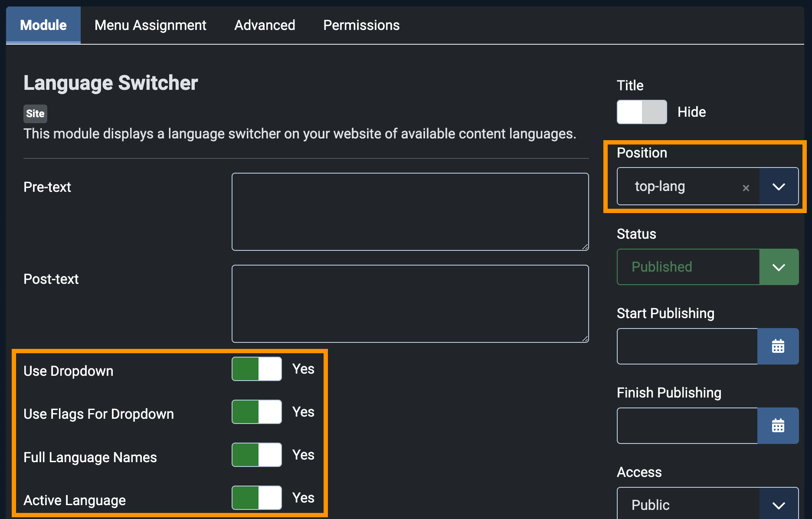Click the Site badge label

pyautogui.click(x=35, y=114)
